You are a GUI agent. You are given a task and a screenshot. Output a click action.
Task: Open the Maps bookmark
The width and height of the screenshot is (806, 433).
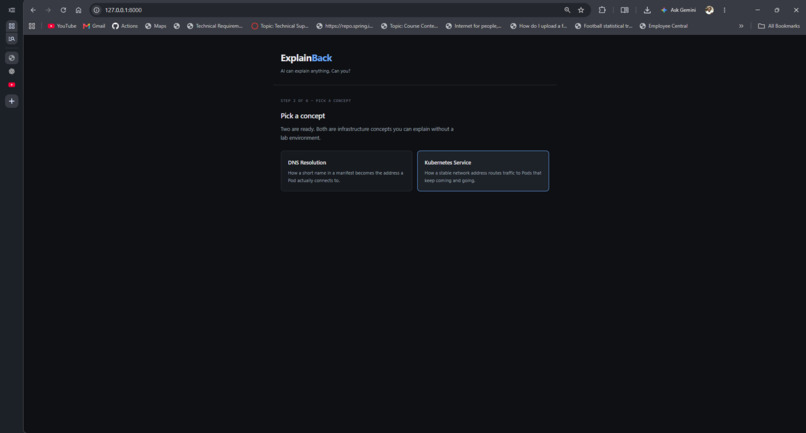pos(156,26)
